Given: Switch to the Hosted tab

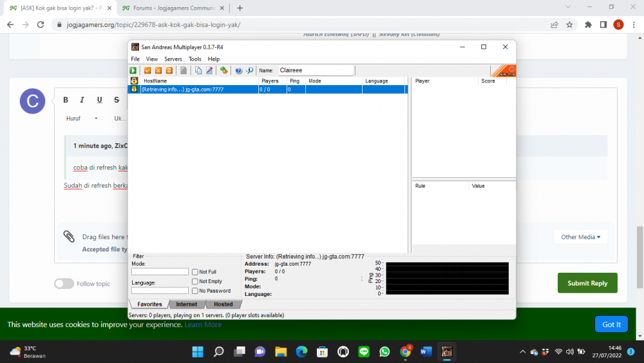Looking at the screenshot, I should coord(223,304).
